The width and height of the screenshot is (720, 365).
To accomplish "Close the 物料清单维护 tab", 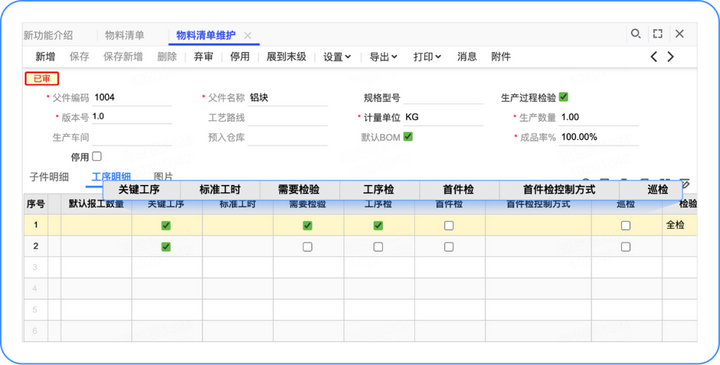I will pos(248,35).
